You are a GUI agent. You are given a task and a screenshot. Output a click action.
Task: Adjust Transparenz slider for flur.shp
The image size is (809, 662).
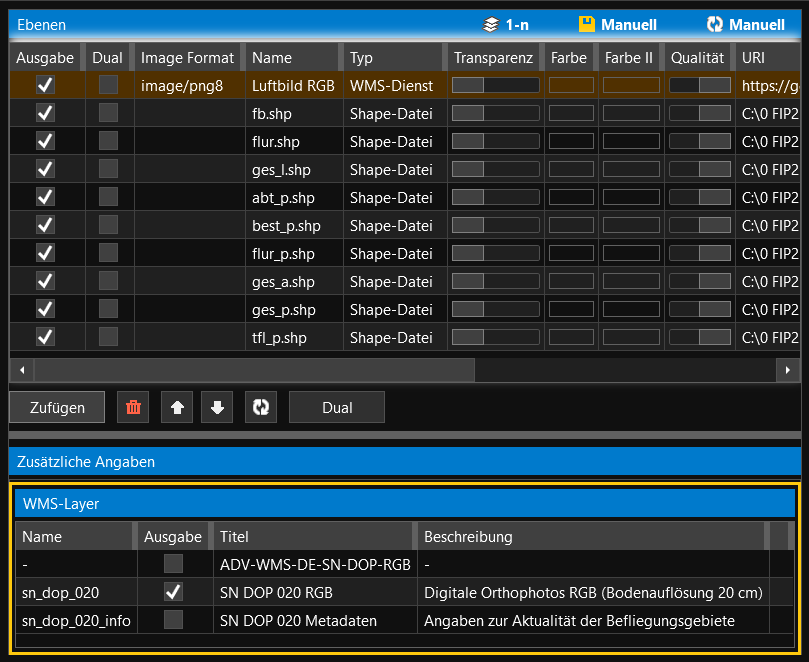pyautogui.click(x=495, y=142)
